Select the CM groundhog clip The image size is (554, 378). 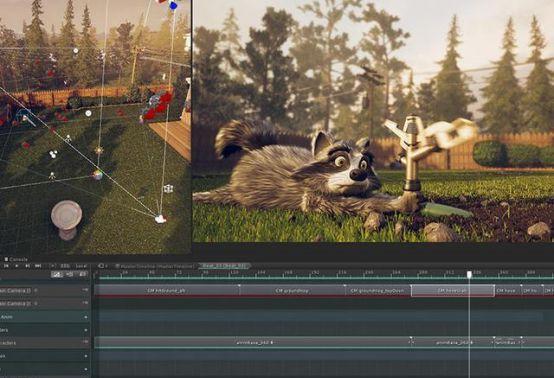pos(293,291)
